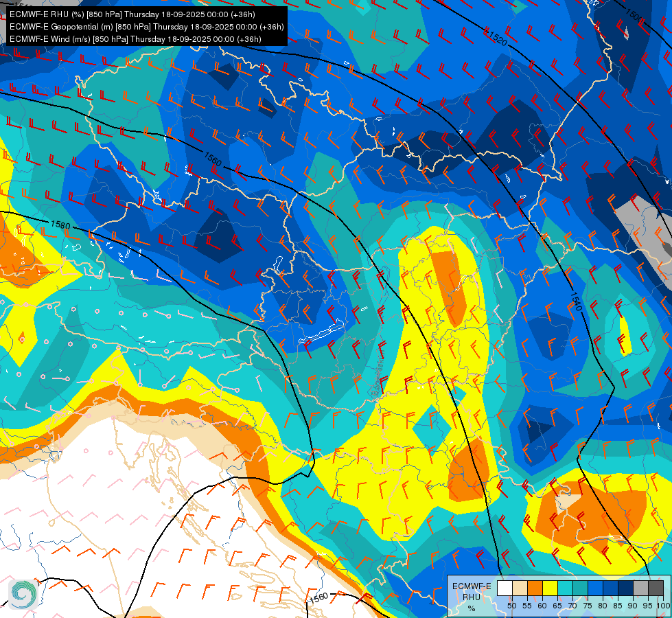Click the teal legend color swatch
Viewport: 672px width, 618px height.
[x=580, y=588]
